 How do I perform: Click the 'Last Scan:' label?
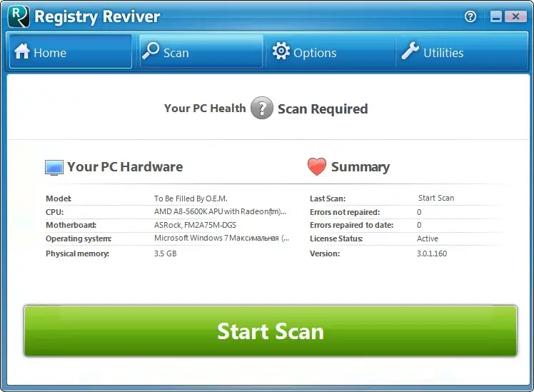tap(328, 198)
